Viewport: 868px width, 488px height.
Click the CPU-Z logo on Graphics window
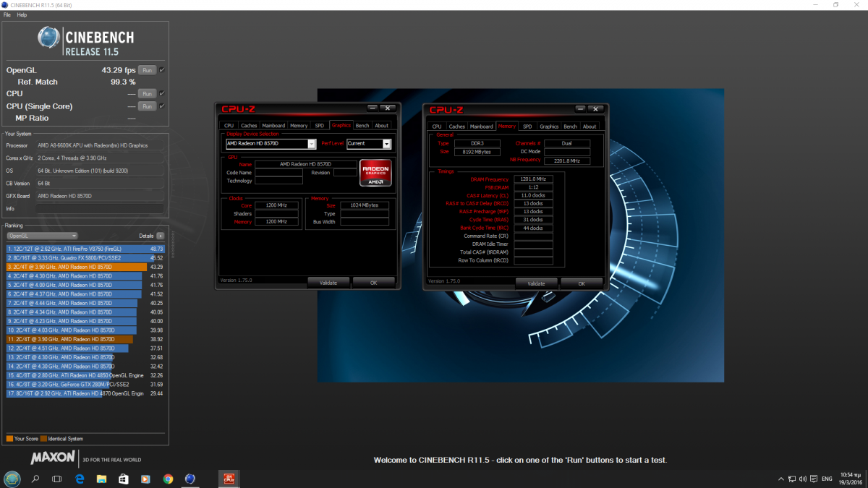point(239,109)
